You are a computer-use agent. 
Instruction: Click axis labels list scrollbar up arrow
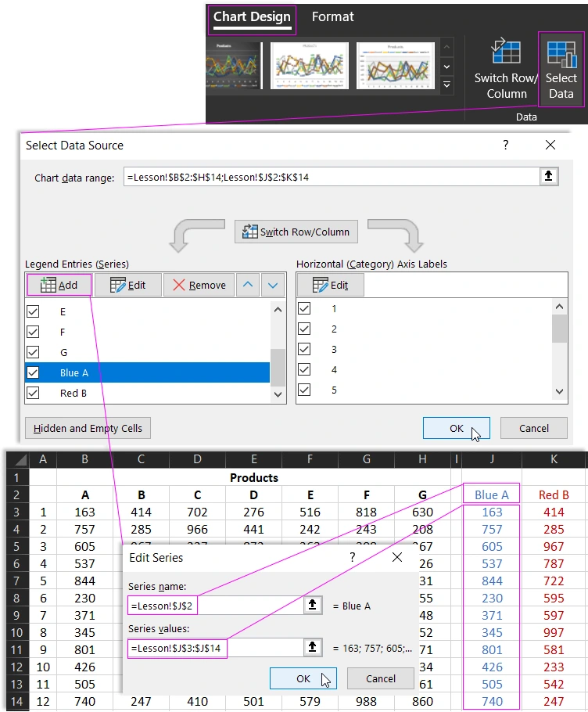click(559, 307)
